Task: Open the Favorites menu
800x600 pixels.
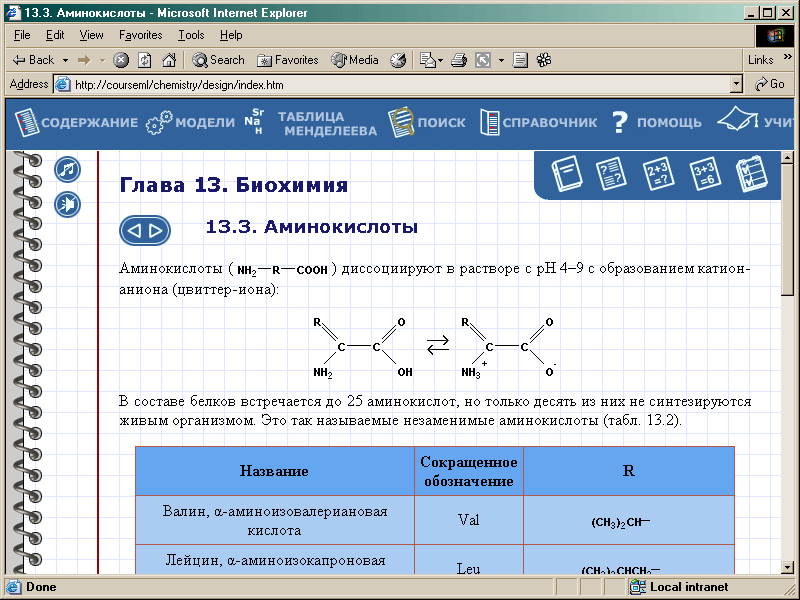Action: click(140, 35)
